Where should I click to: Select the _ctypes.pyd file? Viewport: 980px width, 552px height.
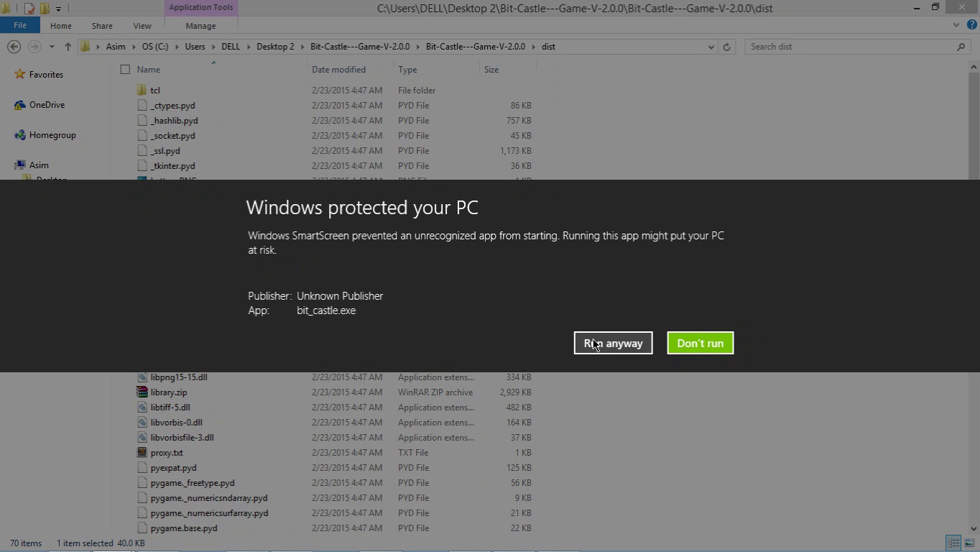172,106
